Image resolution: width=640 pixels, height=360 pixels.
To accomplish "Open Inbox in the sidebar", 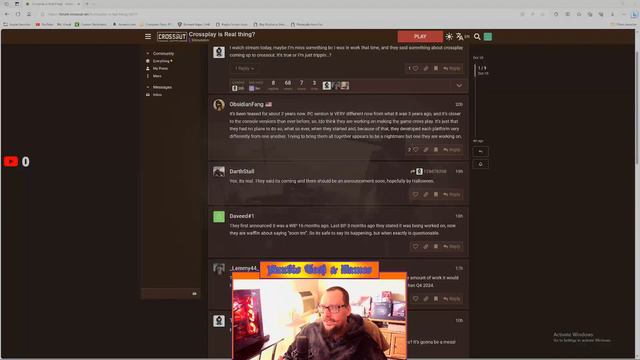I will 154,95.
